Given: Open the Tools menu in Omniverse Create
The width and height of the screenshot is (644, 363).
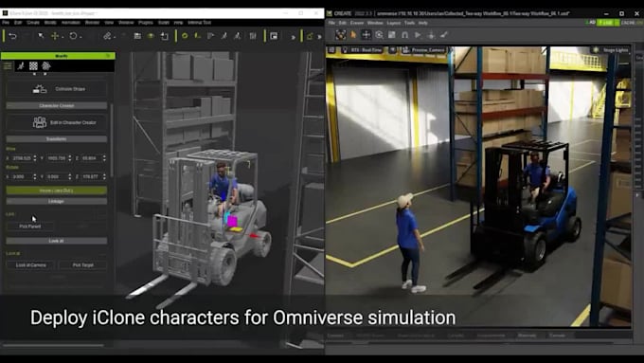Looking at the screenshot, I should tap(409, 23).
